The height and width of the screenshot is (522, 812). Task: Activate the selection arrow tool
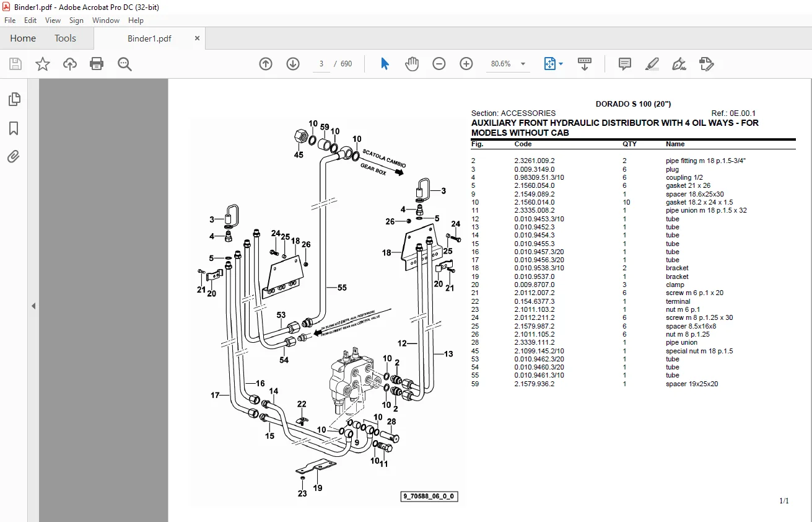(x=385, y=64)
